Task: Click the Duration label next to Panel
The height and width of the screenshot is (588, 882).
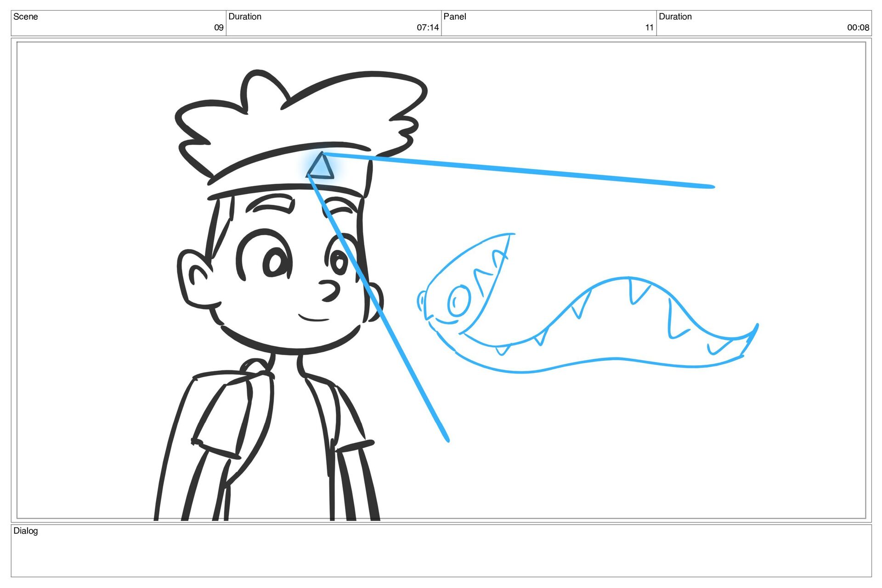Action: click(x=675, y=17)
